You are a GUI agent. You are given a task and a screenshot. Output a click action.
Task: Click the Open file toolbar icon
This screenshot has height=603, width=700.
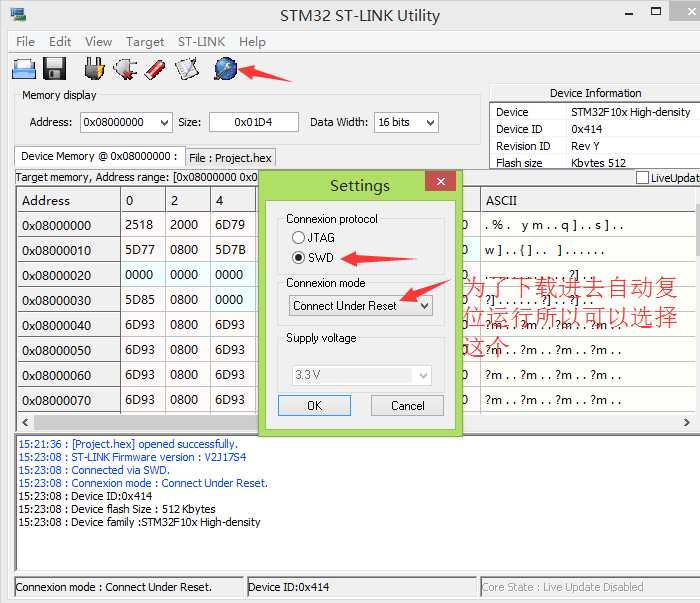[x=24, y=69]
